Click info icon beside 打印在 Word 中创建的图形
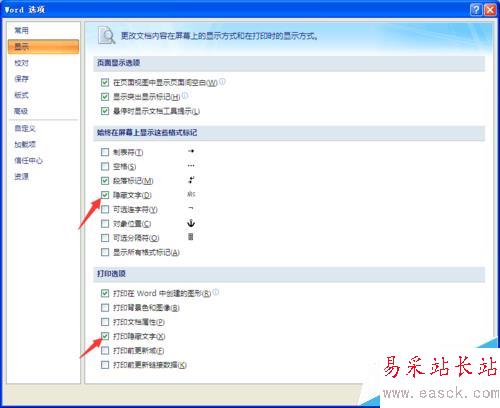The image size is (500, 408). 216,292
